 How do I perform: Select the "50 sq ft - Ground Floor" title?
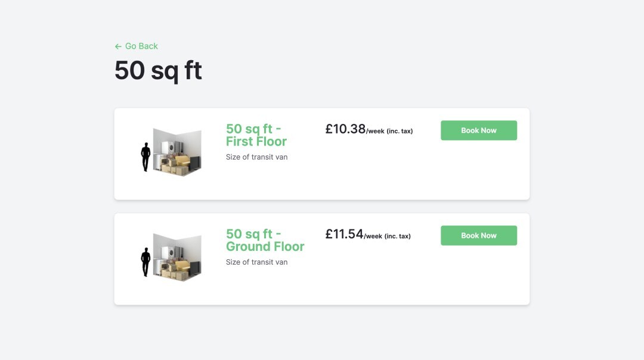click(x=265, y=240)
